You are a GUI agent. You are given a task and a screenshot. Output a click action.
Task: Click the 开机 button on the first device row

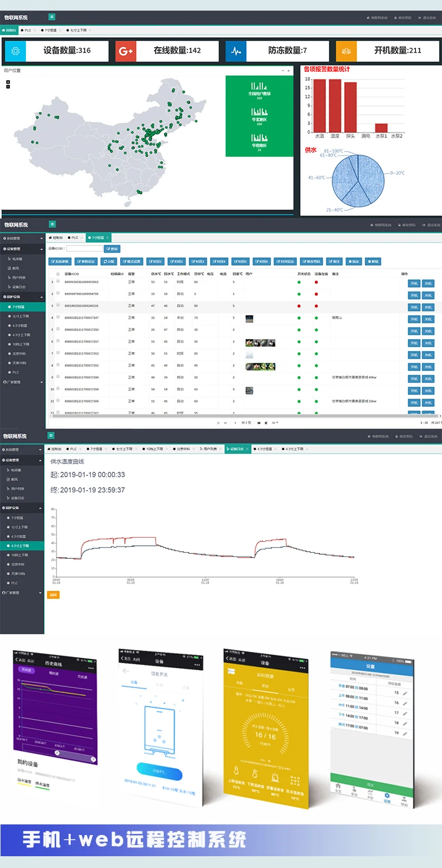point(414,283)
